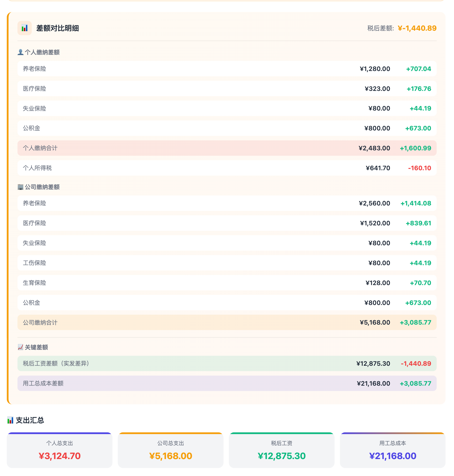Screen dimensions: 454x476
Task: Click the building icon beside 公司缴纳差额
Action: click(20, 187)
